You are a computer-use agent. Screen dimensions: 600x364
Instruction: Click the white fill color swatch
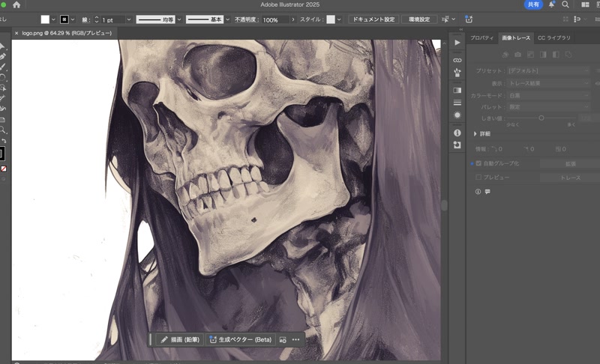pyautogui.click(x=45, y=19)
